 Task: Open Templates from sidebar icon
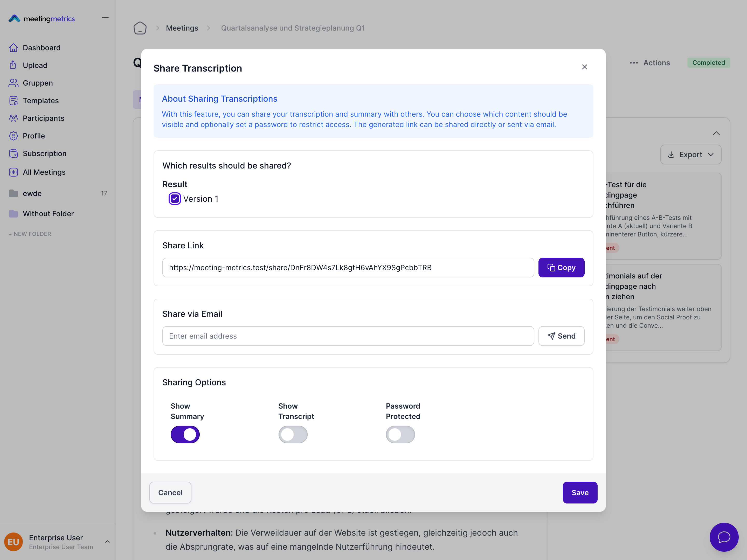(13, 101)
